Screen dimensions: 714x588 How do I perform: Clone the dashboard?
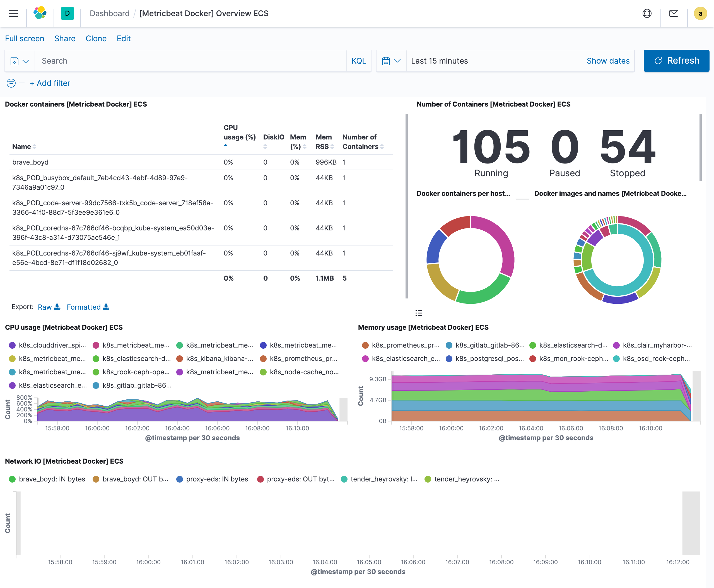(x=96, y=38)
